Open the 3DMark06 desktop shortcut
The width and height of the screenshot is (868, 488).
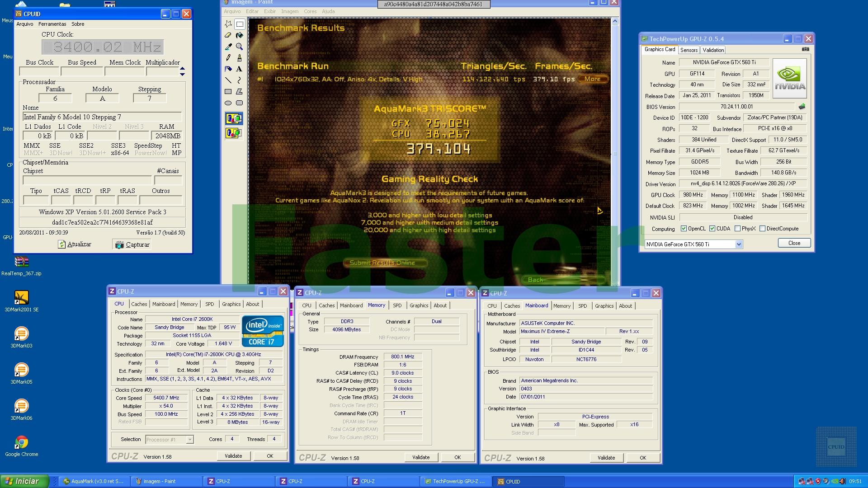[21, 409]
